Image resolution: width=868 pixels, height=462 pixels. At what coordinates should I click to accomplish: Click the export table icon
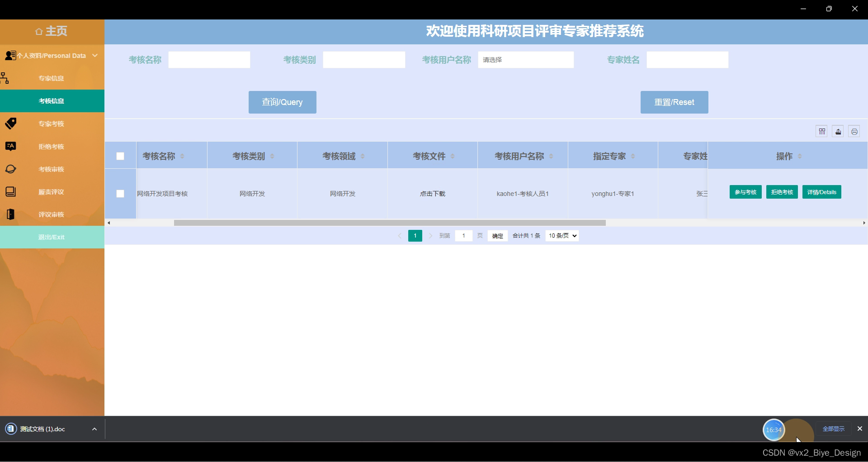click(x=838, y=131)
